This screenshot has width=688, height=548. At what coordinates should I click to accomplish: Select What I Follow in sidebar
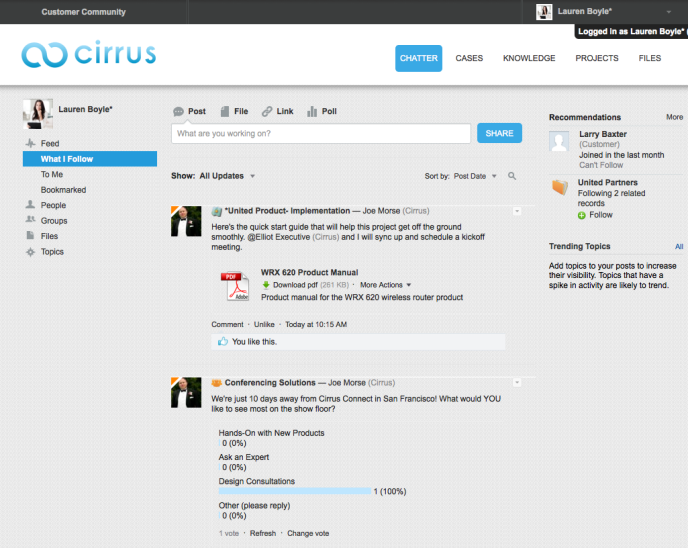coord(90,159)
